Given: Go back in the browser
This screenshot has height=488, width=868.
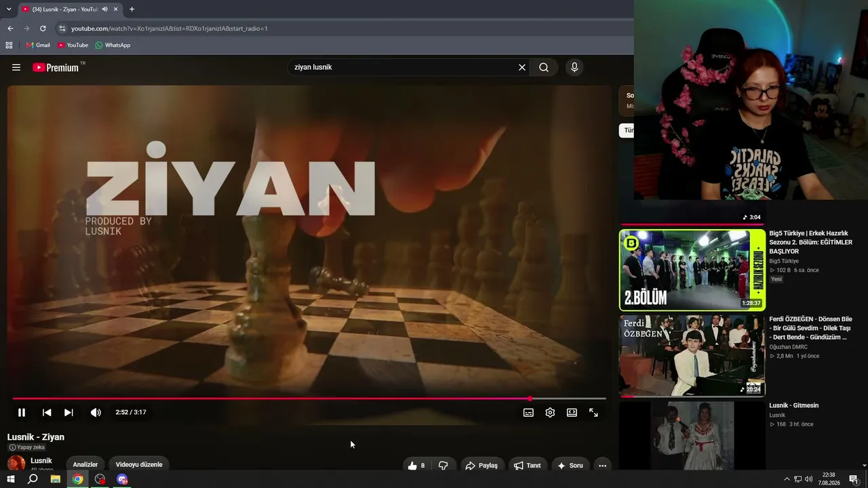Looking at the screenshot, I should tap(10, 28).
